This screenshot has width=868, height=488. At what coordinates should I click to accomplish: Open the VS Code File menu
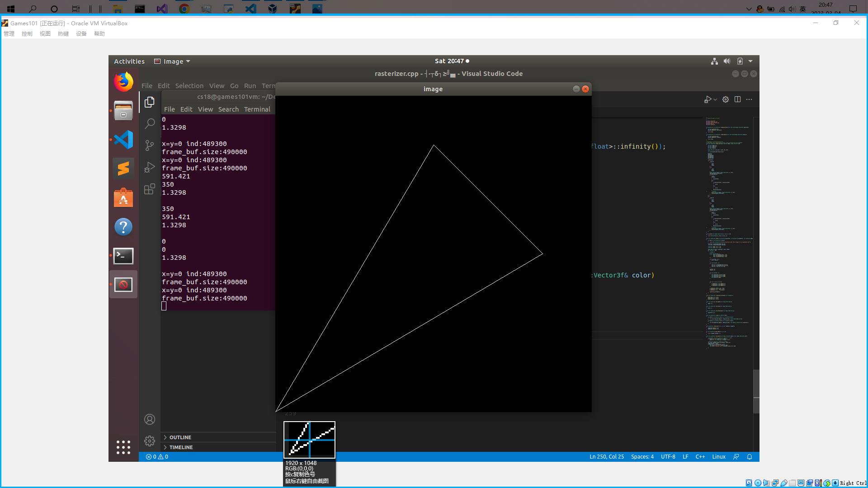(x=147, y=86)
